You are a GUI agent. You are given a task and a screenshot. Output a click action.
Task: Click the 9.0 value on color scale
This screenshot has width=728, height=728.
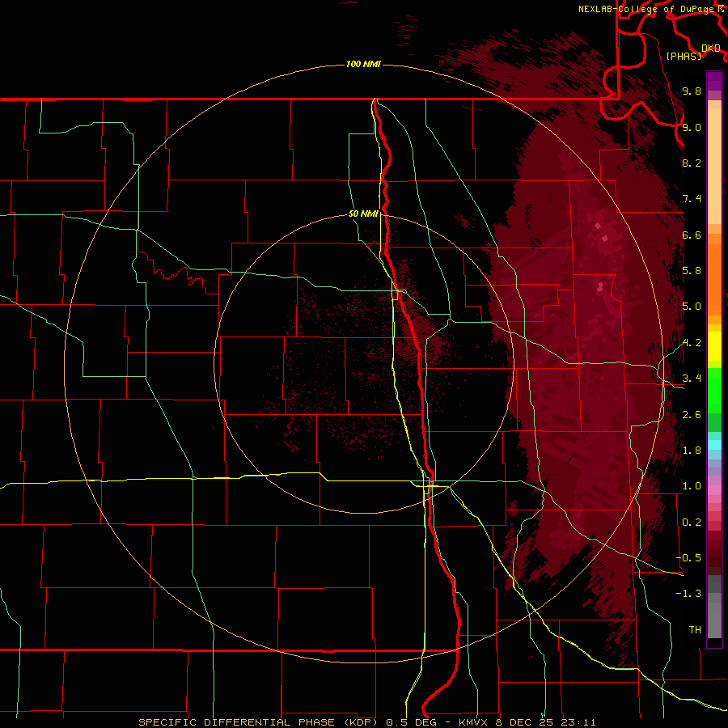click(x=692, y=127)
